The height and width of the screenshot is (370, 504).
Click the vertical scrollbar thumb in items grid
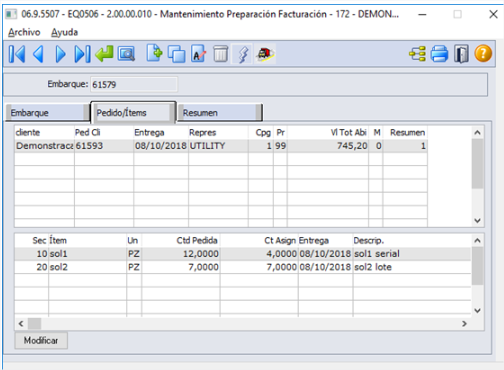point(477,266)
